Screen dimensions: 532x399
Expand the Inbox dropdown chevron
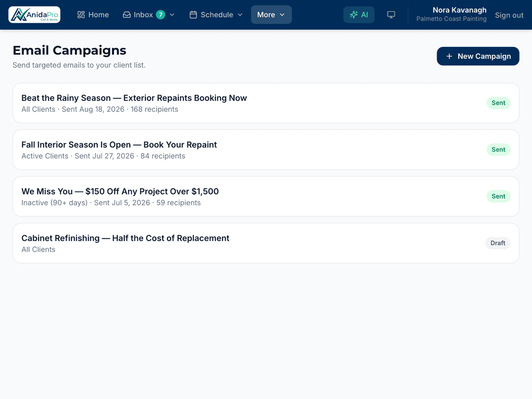click(172, 14)
